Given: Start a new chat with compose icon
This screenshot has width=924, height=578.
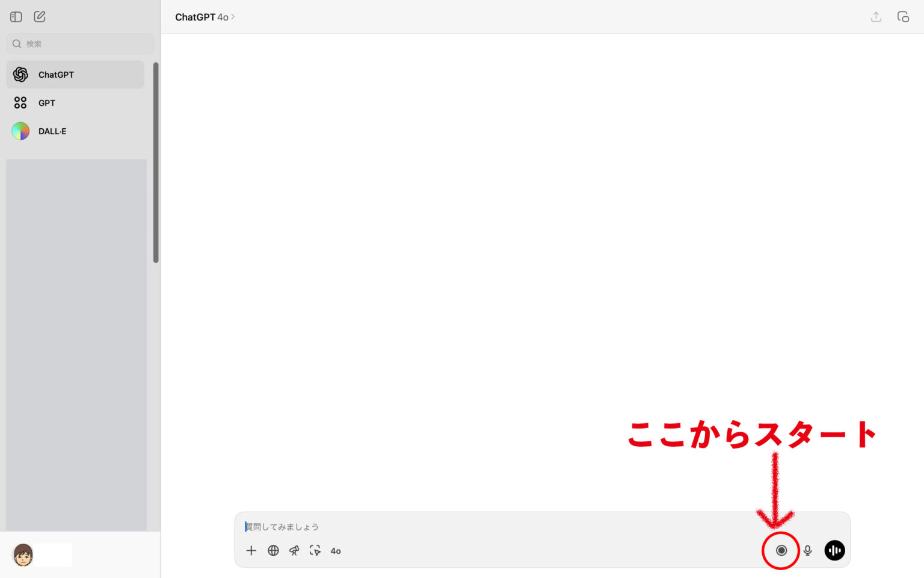Looking at the screenshot, I should click(40, 17).
